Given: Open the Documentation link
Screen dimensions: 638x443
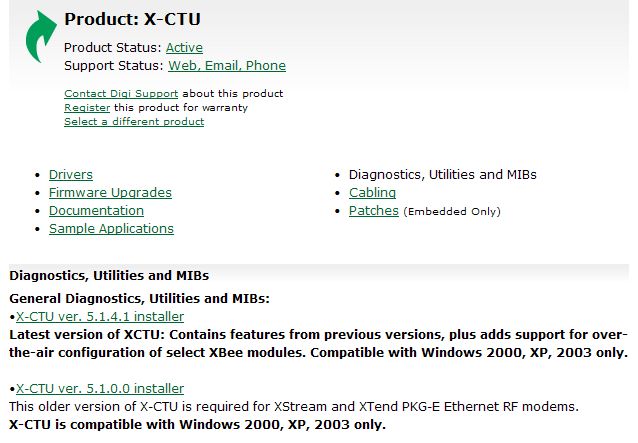Looking at the screenshot, I should point(96,210).
